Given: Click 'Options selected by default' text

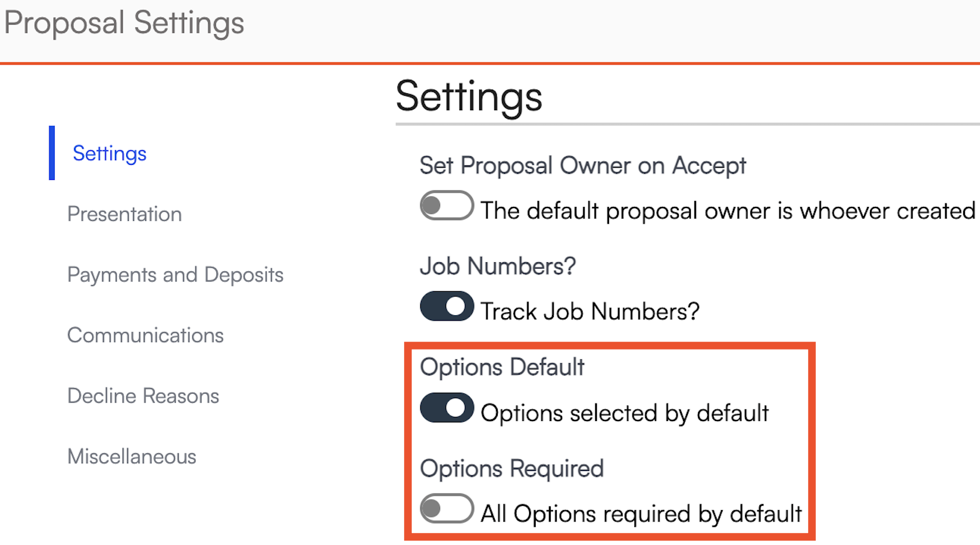Looking at the screenshot, I should tap(624, 413).
